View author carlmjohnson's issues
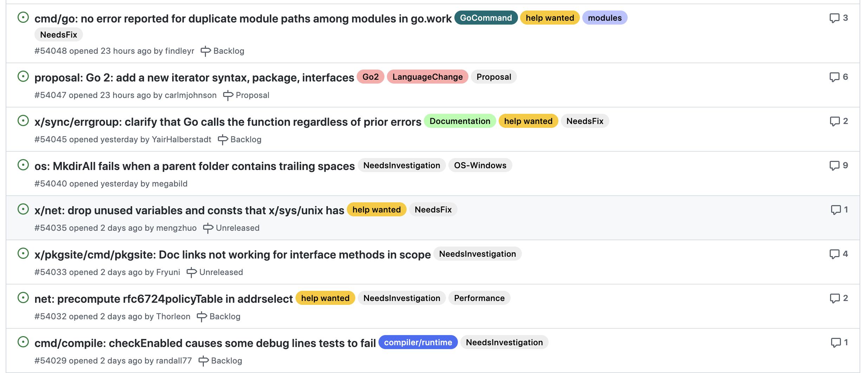This screenshot has width=868, height=373. (x=190, y=95)
